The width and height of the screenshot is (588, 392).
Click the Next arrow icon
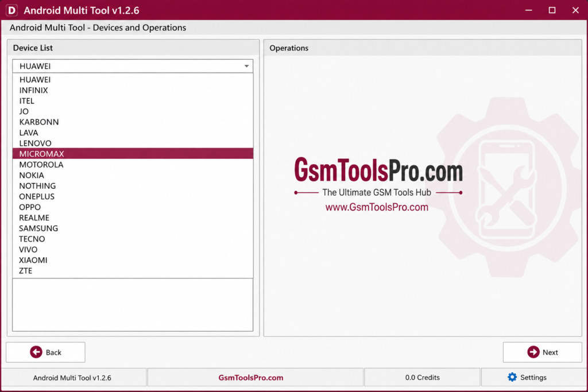(533, 352)
